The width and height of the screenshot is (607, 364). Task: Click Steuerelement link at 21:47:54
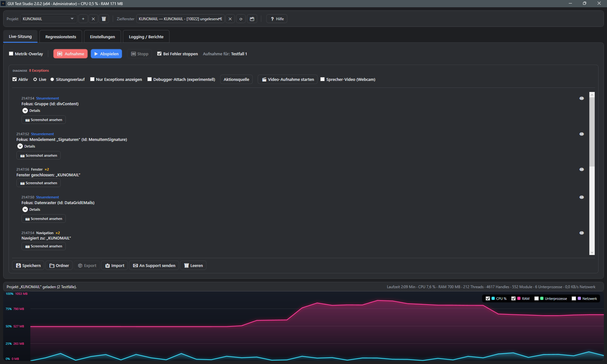pyautogui.click(x=47, y=98)
